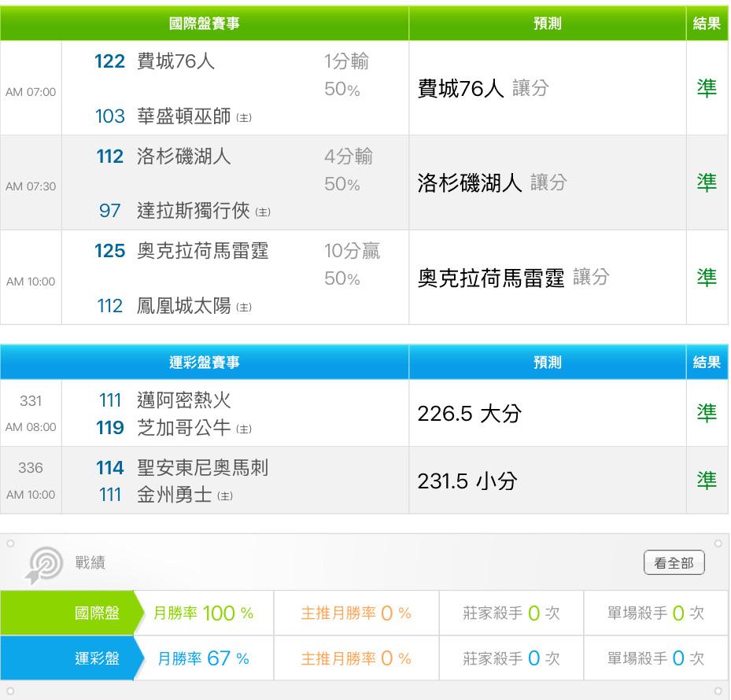
Task: Click the AM 07:00 game time
Action: (x=31, y=92)
